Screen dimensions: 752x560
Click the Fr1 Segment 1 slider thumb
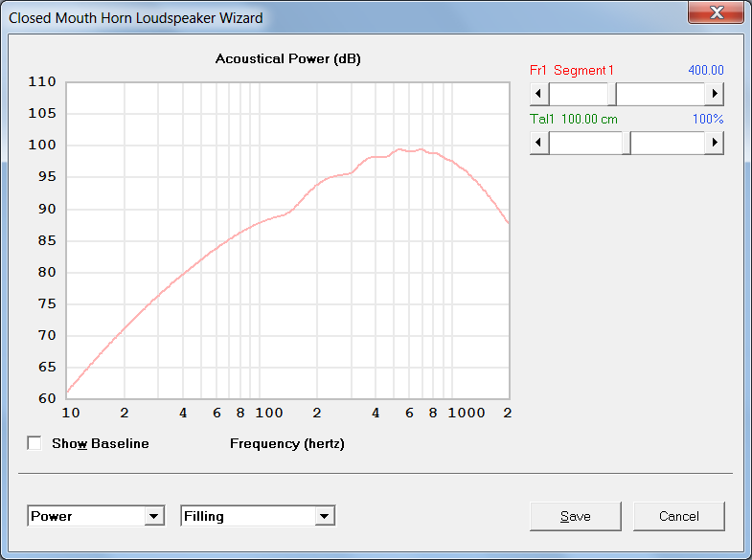612,94
